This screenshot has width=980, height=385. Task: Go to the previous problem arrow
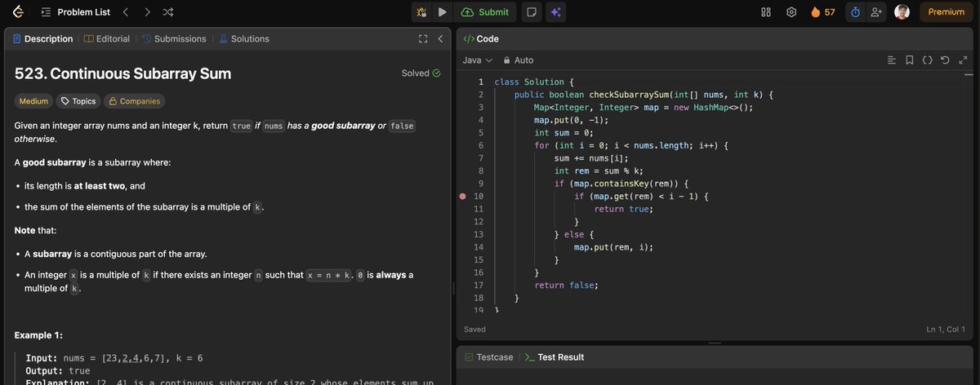pyautogui.click(x=125, y=12)
